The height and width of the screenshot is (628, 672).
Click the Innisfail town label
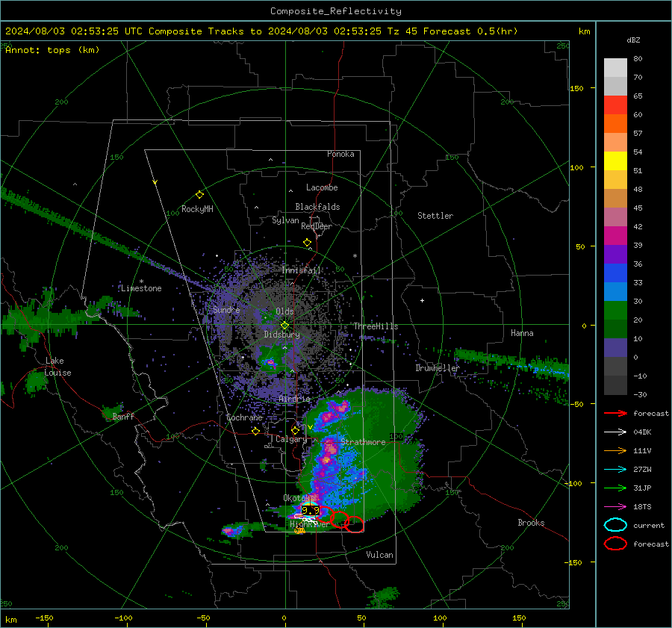tap(302, 270)
